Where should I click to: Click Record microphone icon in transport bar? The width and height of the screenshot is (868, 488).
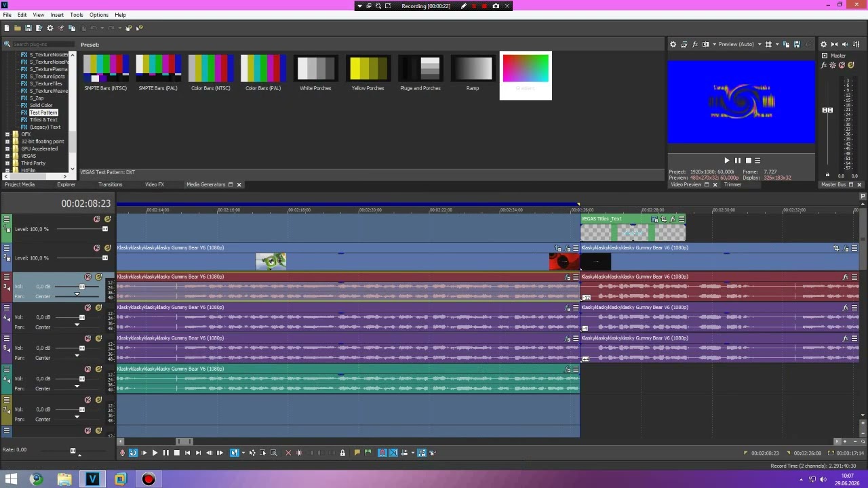click(x=122, y=453)
